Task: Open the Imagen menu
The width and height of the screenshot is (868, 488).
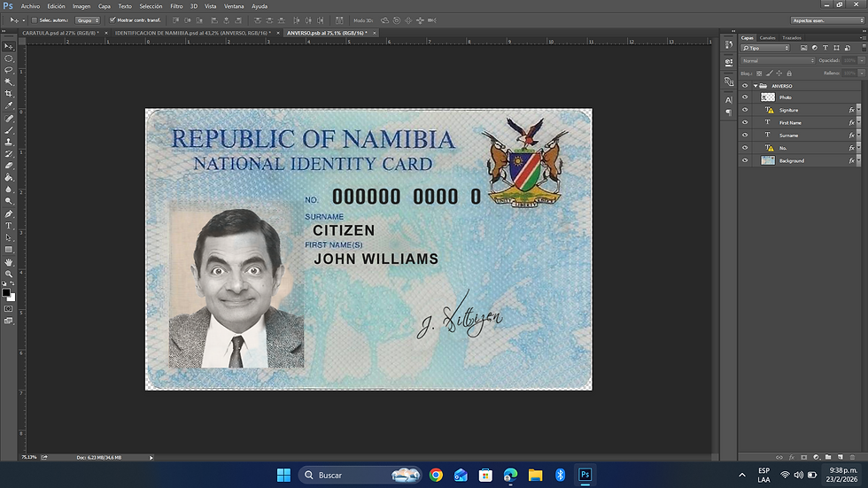Action: (x=81, y=6)
